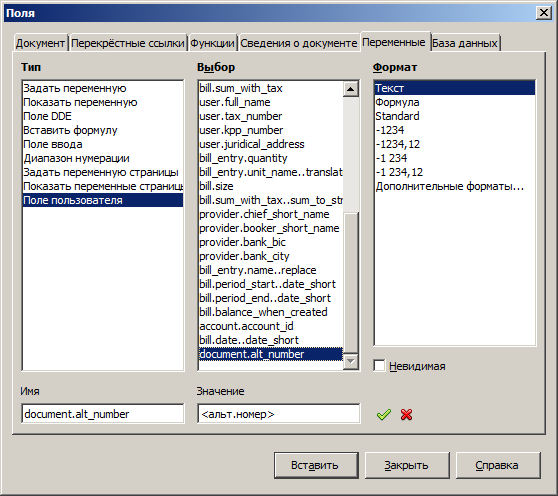Click the Закрыть button

click(x=406, y=465)
